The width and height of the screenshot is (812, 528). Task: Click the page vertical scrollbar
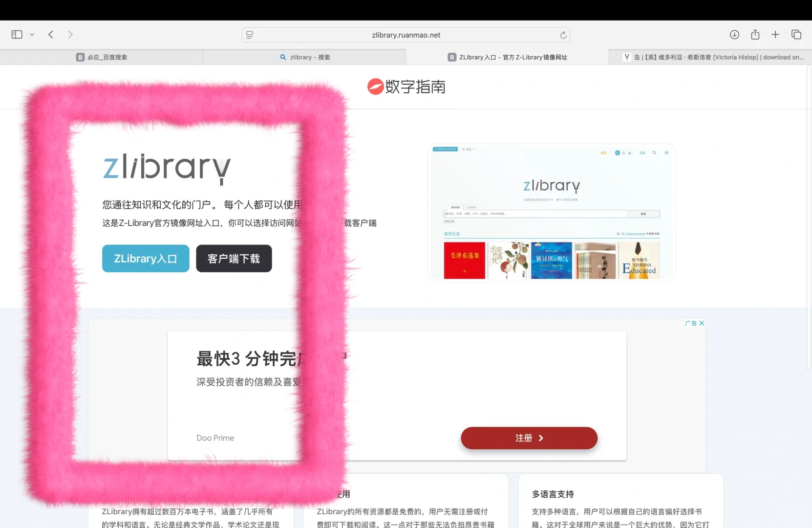coord(809,218)
